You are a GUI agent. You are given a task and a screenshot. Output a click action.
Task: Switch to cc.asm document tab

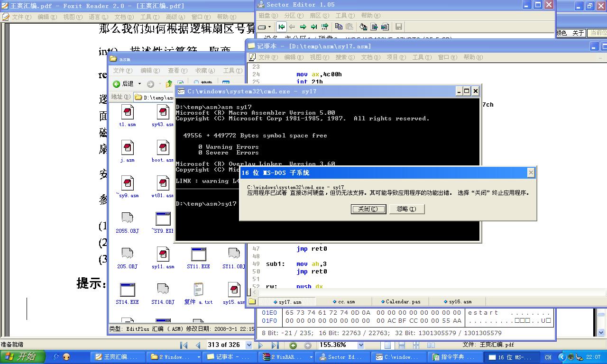point(344,301)
